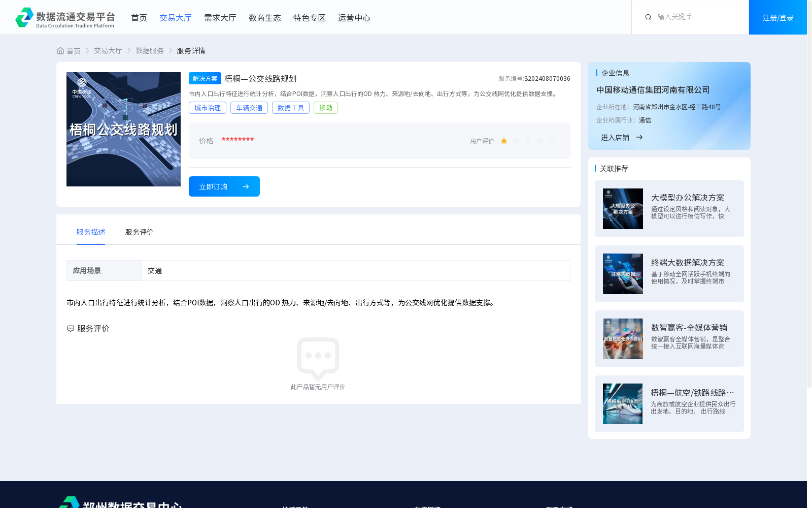Open 数商生态 in the top navigation

pos(265,18)
